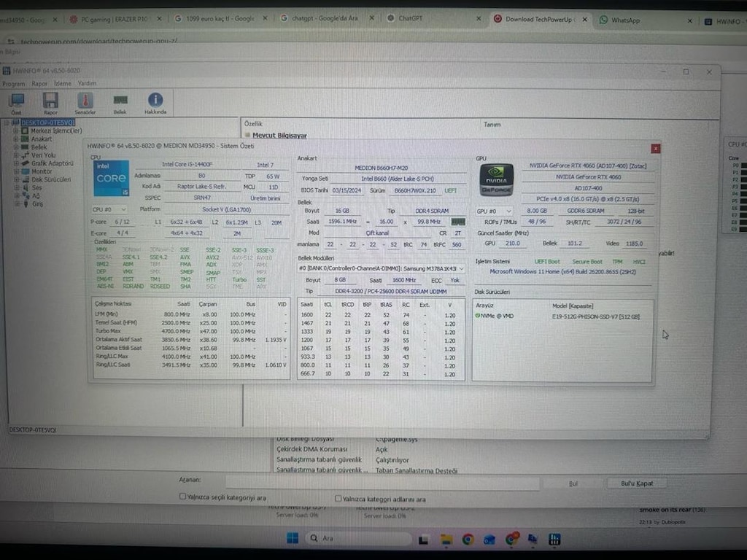Open second Chrome profile icon with badge
Screen dimensions: 747x560
click(x=511, y=539)
